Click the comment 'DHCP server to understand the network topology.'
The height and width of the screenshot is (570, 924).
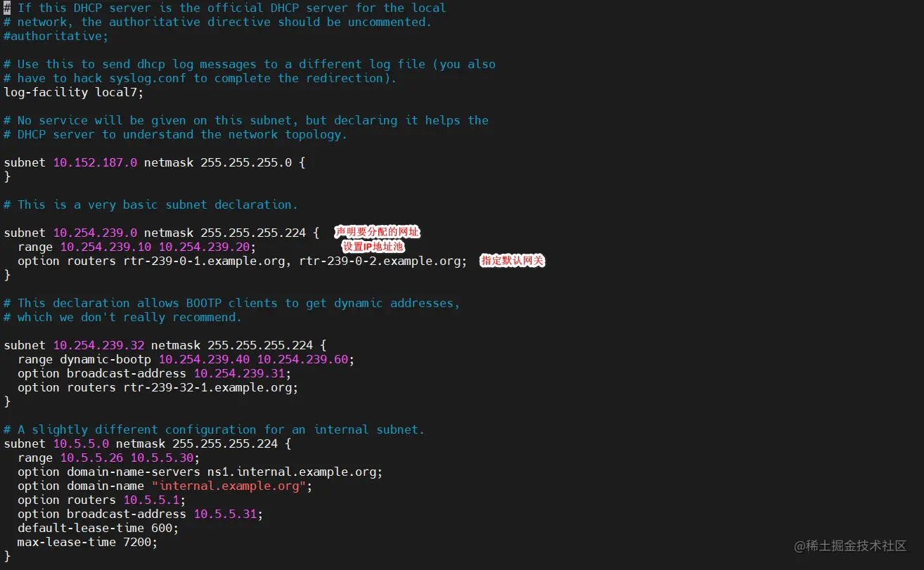(176, 134)
